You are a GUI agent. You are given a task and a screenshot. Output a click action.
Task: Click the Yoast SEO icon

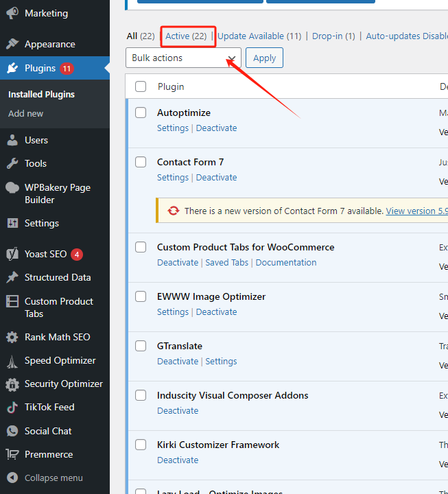(x=12, y=254)
